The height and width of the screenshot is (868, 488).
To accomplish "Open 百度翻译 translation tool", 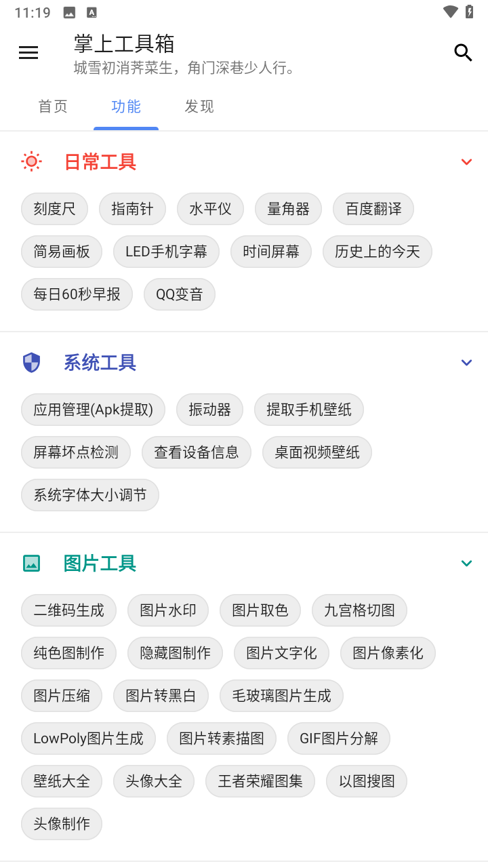I will (x=373, y=209).
